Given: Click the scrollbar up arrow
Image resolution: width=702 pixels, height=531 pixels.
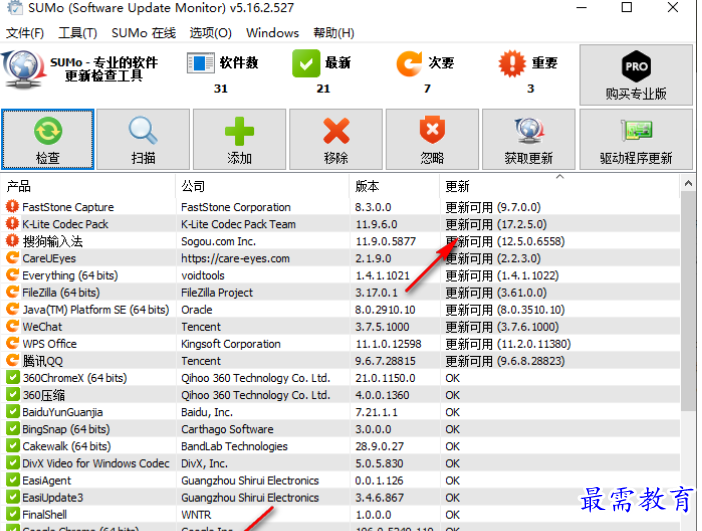Looking at the screenshot, I should [688, 183].
